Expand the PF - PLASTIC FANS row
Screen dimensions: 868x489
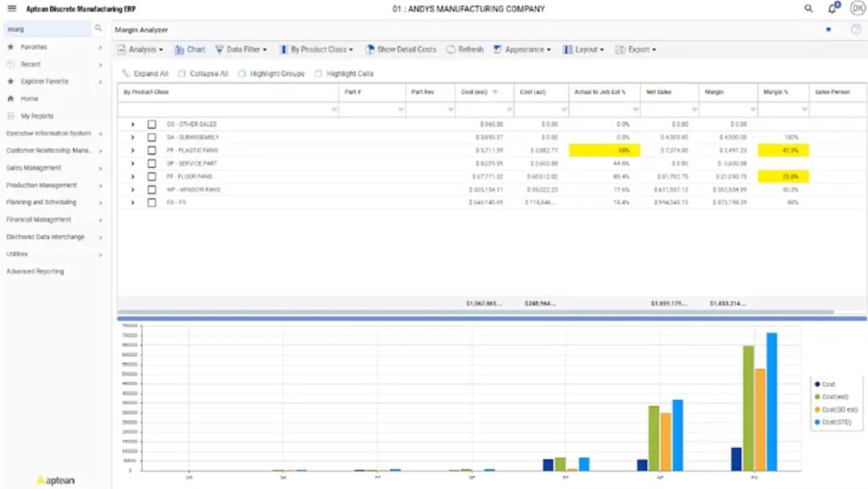[x=132, y=151]
